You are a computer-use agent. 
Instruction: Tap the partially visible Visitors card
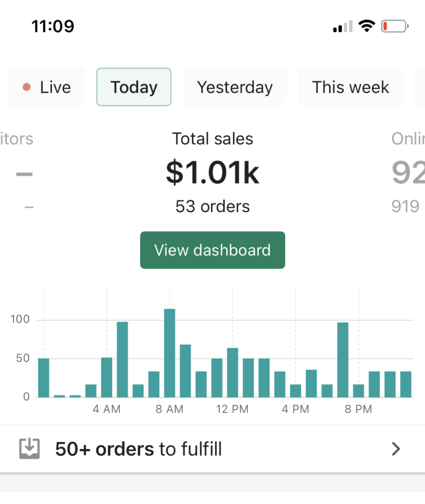(20, 172)
